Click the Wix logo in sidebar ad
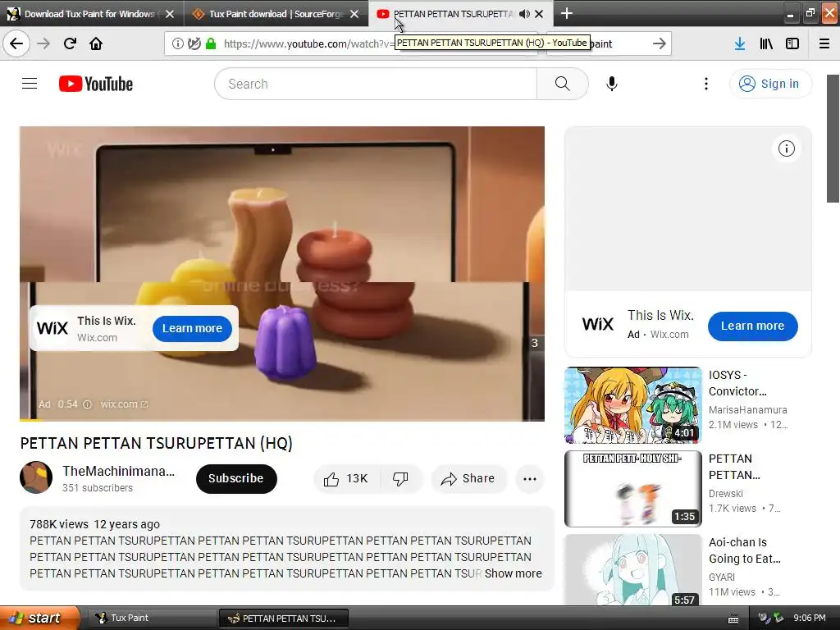Image resolution: width=840 pixels, height=630 pixels. pyautogui.click(x=597, y=324)
